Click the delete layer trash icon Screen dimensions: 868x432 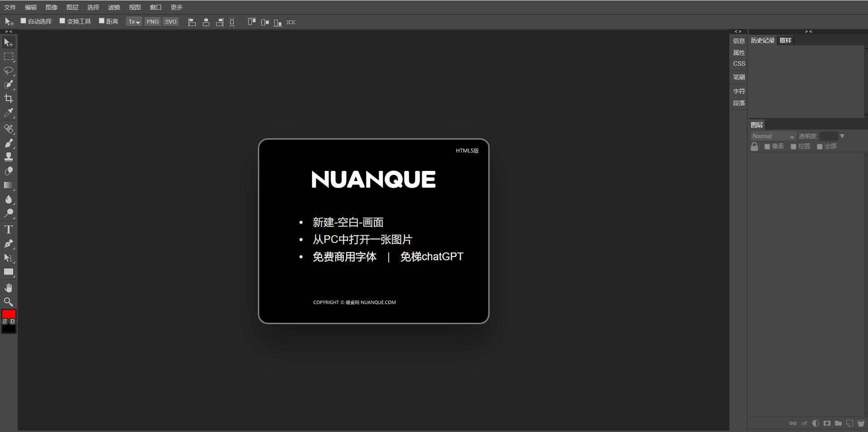pos(861,423)
